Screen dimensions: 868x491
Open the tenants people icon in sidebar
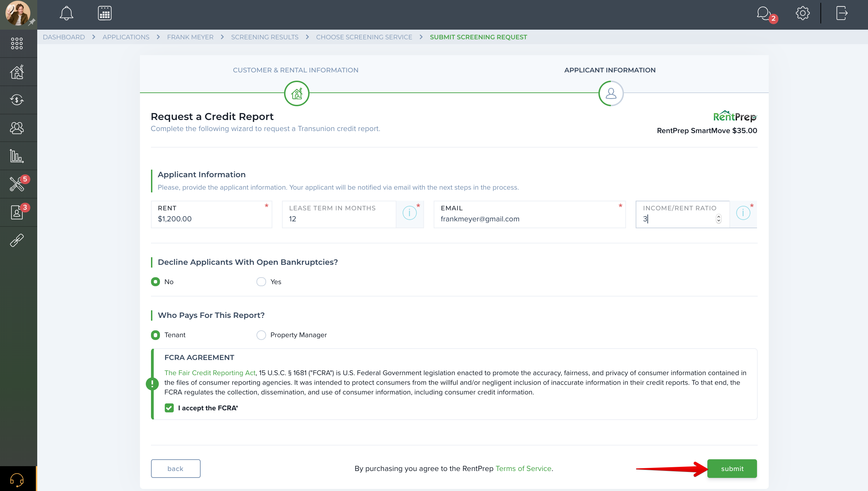[x=17, y=128]
